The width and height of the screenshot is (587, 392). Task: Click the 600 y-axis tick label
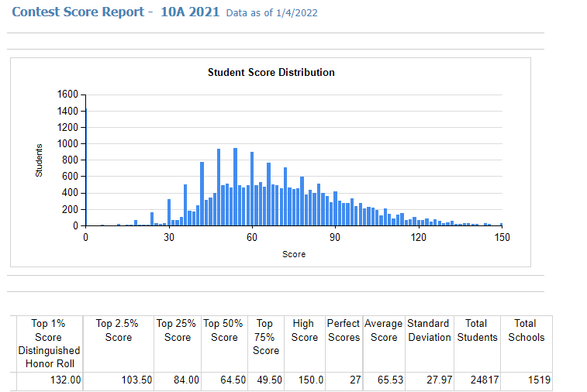click(70, 176)
